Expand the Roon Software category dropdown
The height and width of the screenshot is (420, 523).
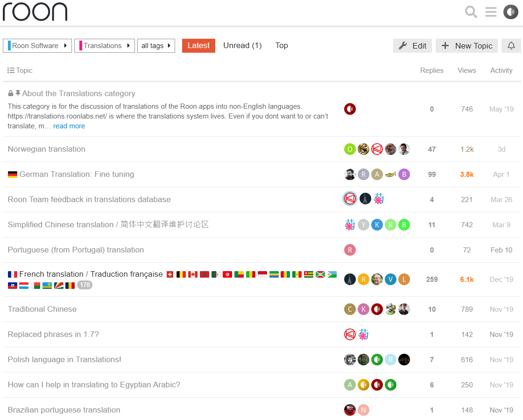coord(37,46)
